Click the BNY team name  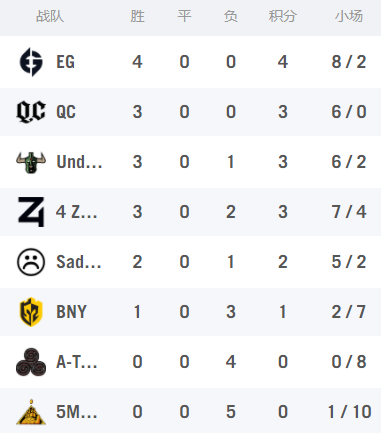[71, 312]
